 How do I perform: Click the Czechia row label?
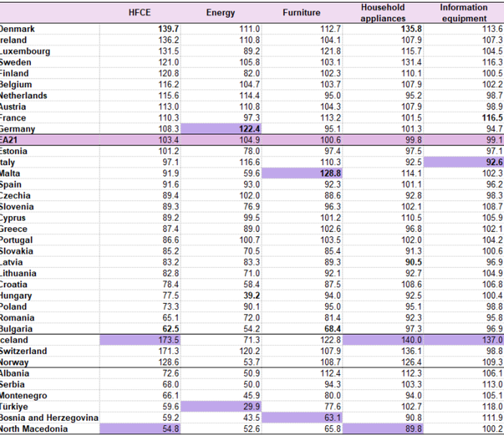[x=15, y=196]
